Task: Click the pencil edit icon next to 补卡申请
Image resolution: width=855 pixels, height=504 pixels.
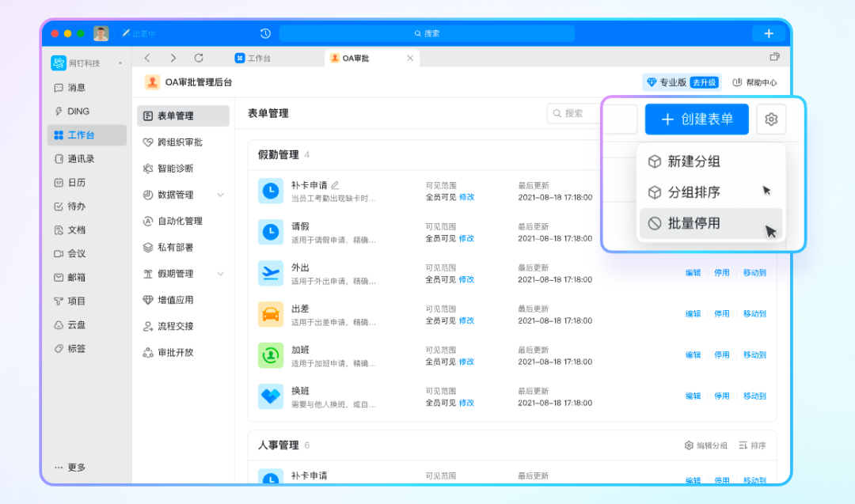Action: 335,185
